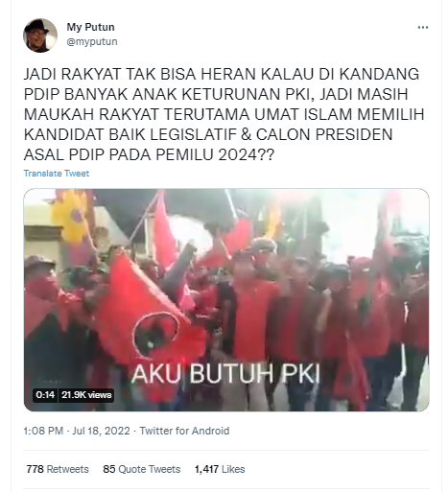Click the AKU BUTUH PKI video caption
Image resolution: width=448 pixels, height=492 pixels.
[x=226, y=373]
